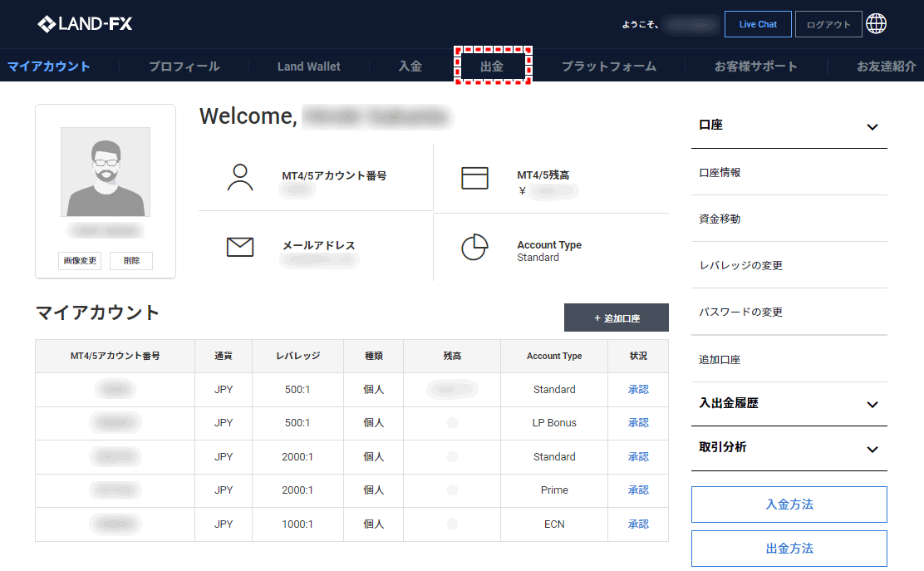Click the envelope icon beside メールアドレス
This screenshot has width=924, height=571.
coord(240,247)
